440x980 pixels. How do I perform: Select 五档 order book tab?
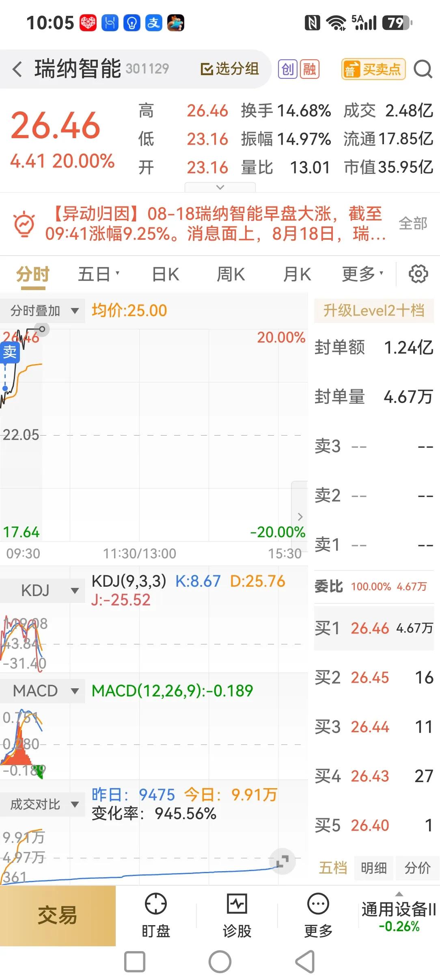pos(333,868)
